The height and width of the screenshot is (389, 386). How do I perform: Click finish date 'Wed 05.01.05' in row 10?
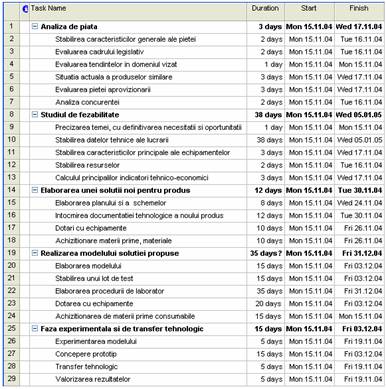[359, 140]
